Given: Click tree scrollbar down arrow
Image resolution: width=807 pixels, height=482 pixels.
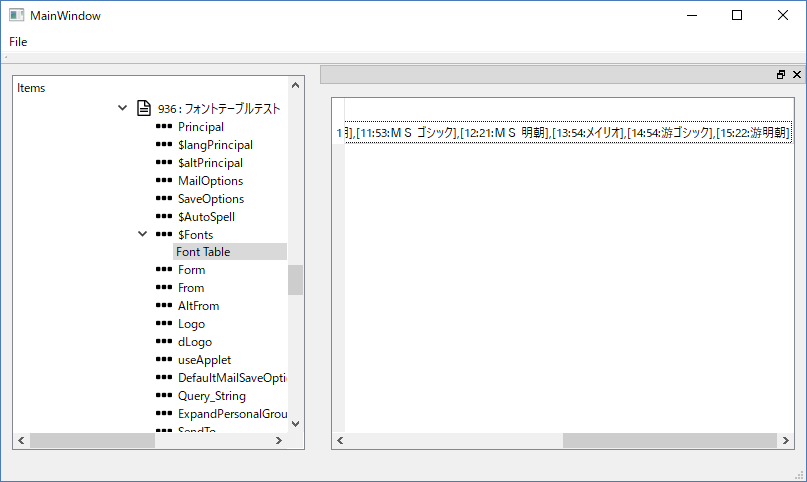Looking at the screenshot, I should [x=295, y=424].
